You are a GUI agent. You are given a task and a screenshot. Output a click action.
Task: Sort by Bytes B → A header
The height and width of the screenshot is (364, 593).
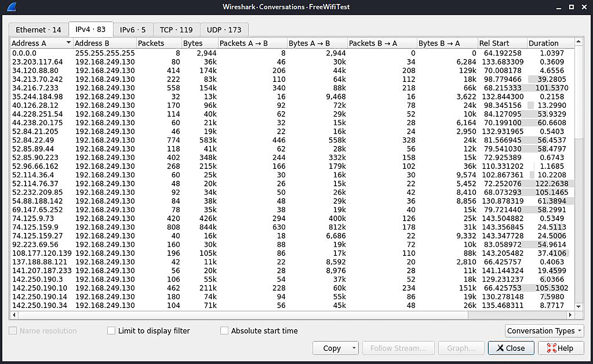pos(447,43)
